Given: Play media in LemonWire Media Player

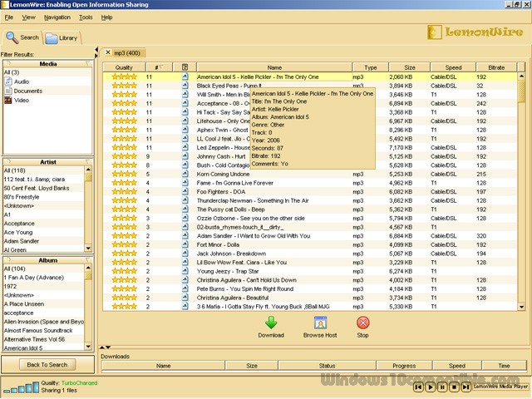Looking at the screenshot, I should coord(431,387).
